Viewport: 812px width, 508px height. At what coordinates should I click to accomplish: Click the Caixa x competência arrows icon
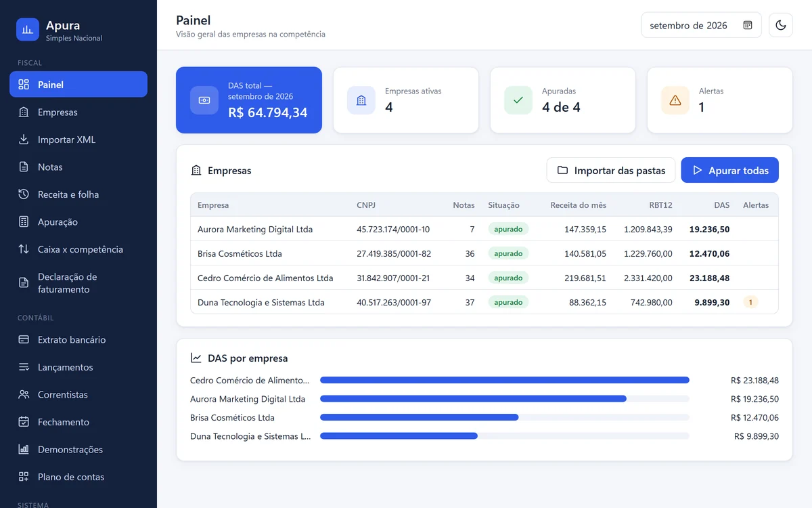[x=24, y=249]
